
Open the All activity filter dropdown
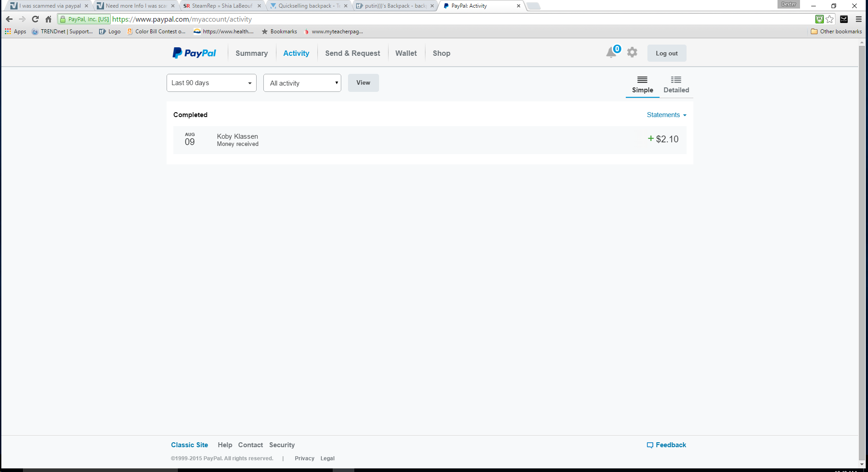coord(302,83)
